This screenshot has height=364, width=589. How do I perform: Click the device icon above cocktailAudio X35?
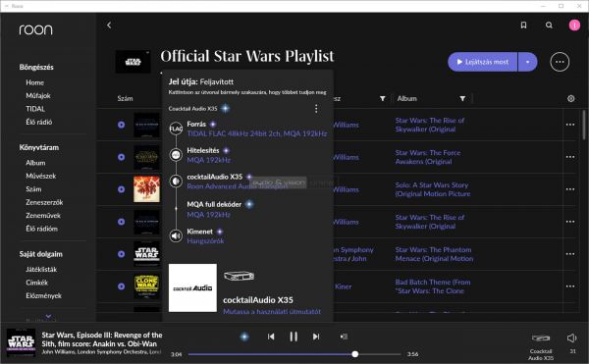click(239, 277)
